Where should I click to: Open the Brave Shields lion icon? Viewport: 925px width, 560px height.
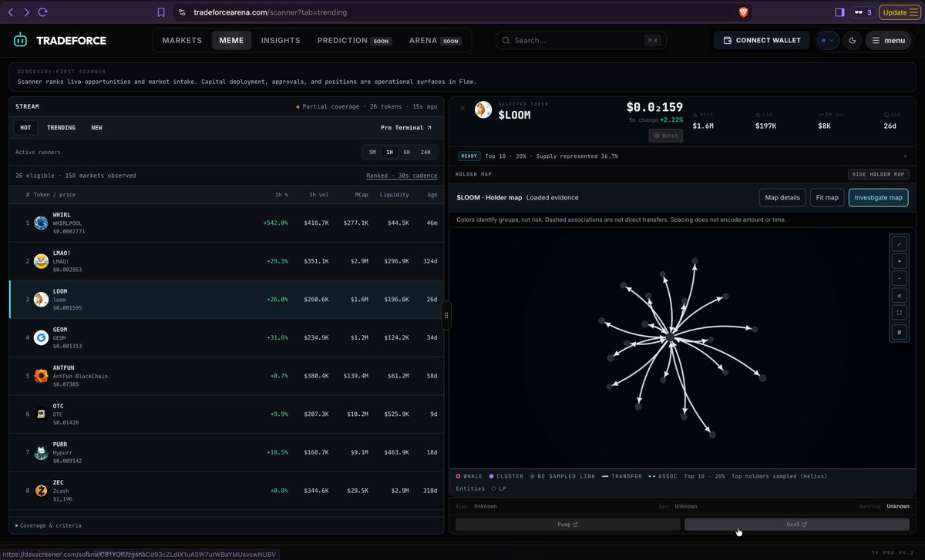pyautogui.click(x=744, y=12)
